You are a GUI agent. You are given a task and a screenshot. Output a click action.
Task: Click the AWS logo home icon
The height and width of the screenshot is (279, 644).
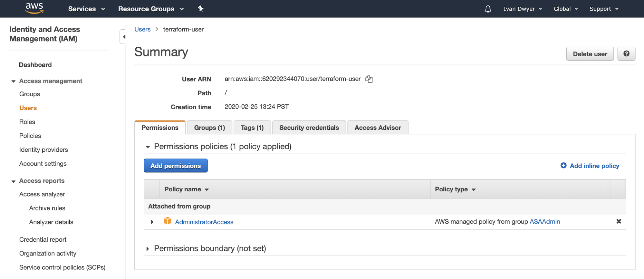[34, 8]
